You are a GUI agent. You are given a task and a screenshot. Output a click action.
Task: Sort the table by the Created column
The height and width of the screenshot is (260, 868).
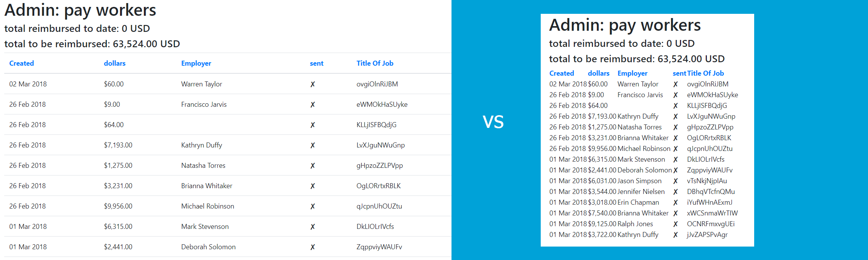click(22, 63)
